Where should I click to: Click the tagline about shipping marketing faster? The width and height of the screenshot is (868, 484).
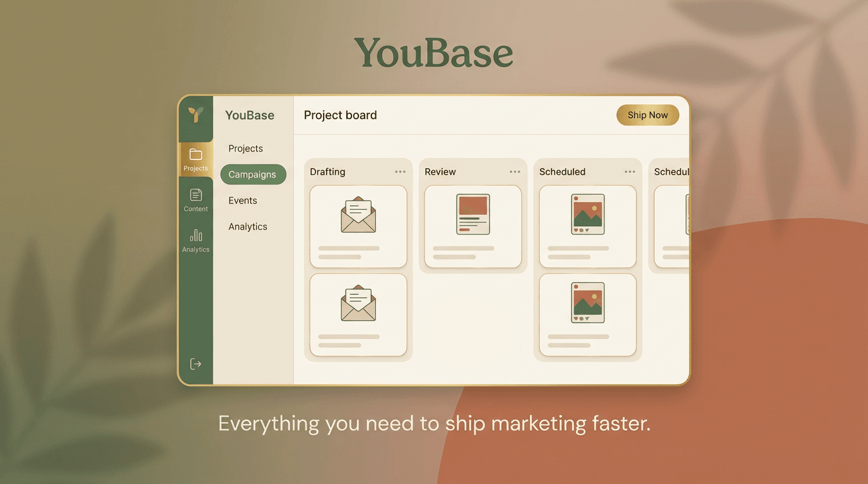(x=434, y=423)
